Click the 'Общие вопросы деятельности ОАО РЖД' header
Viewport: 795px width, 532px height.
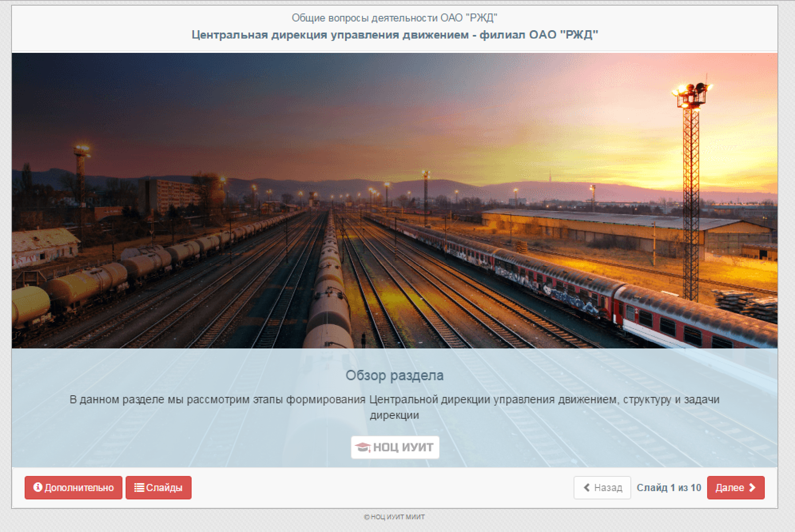coord(394,18)
